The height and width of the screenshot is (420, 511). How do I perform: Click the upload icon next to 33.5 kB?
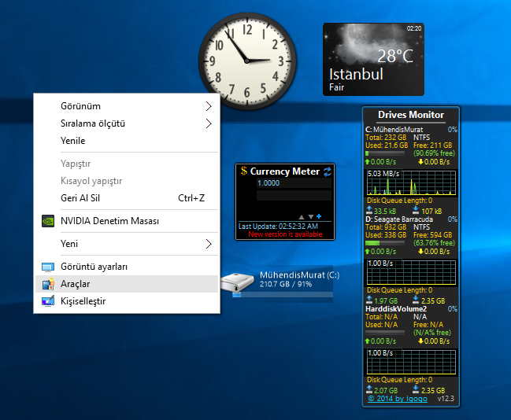369,210
